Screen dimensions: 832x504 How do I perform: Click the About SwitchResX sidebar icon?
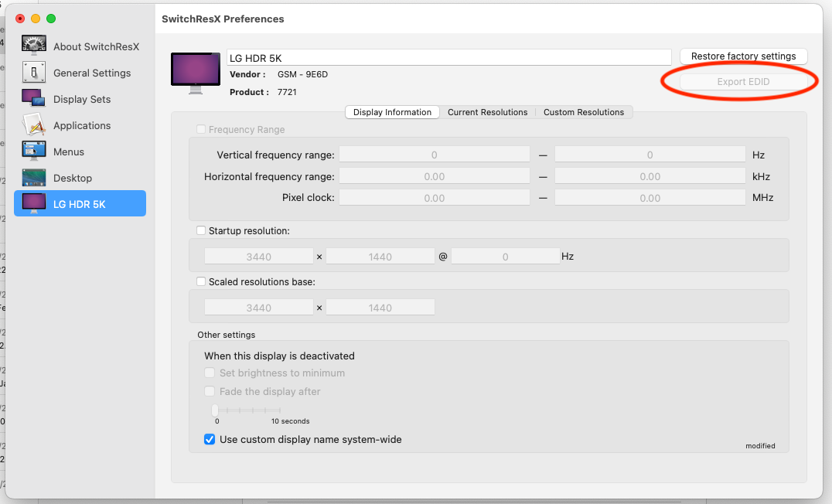tap(33, 46)
